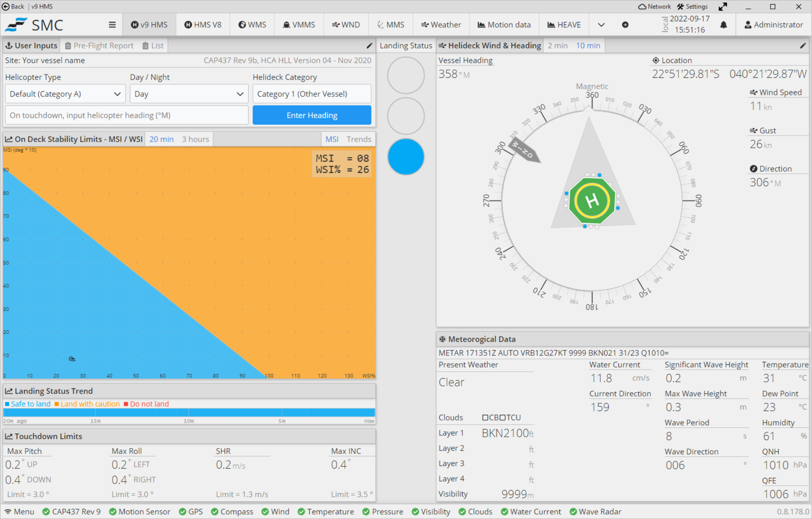
Task: Switch to the v9 HMS tab
Action: (149, 25)
